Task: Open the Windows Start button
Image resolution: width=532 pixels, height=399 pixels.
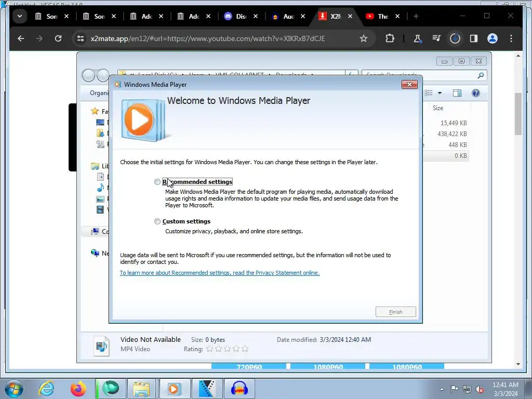Action: (14, 389)
